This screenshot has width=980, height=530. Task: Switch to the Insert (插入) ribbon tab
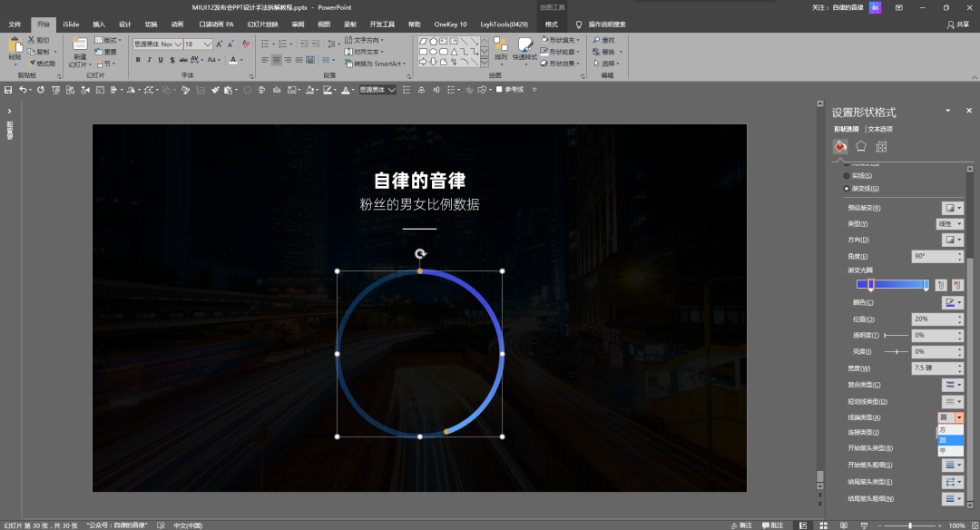tap(99, 25)
